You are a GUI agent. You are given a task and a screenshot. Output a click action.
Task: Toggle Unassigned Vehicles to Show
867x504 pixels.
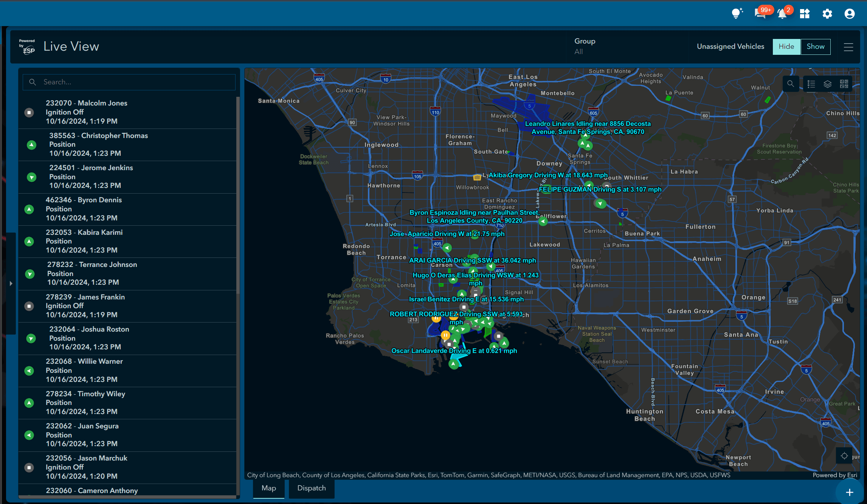[814, 46]
